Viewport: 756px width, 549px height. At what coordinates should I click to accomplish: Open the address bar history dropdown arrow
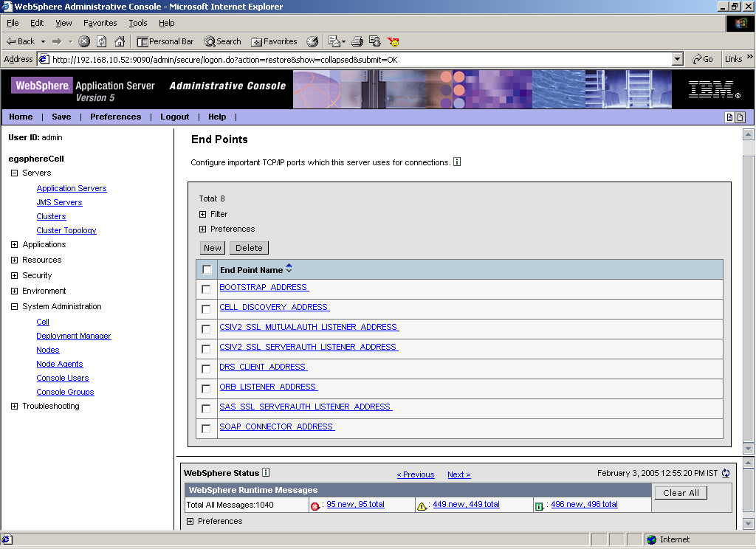(x=678, y=59)
